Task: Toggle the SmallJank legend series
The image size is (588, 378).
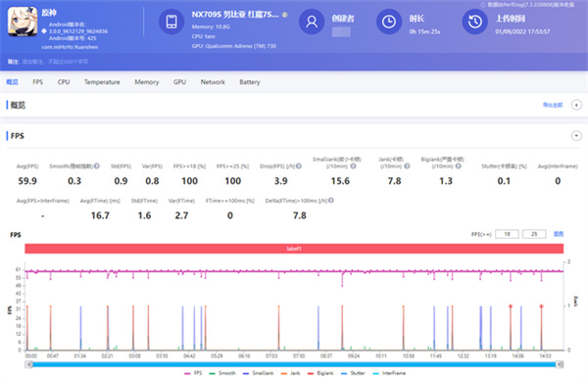Action: [259, 373]
